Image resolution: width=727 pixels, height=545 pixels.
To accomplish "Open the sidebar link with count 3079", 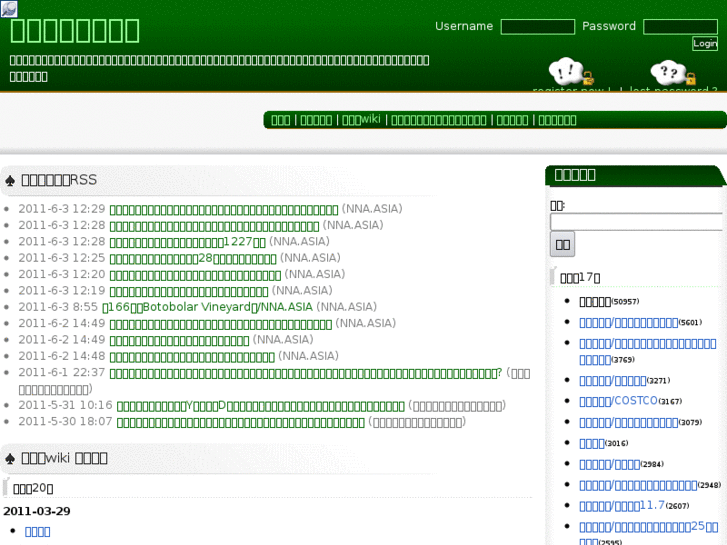I will pyautogui.click(x=628, y=423).
